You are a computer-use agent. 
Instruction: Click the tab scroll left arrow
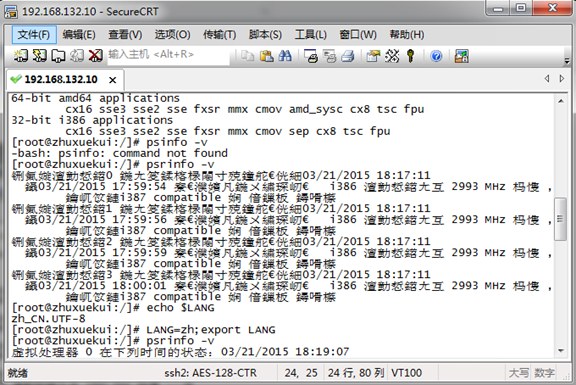point(547,78)
